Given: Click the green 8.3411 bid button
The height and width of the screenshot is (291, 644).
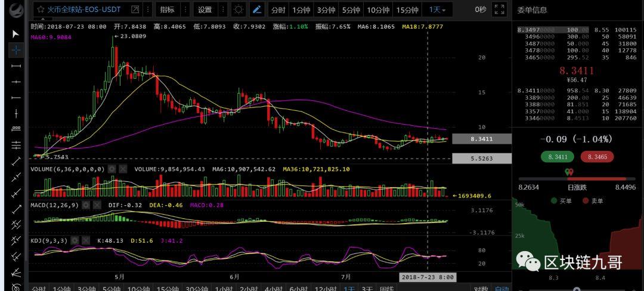Looking at the screenshot, I should pos(558,157).
